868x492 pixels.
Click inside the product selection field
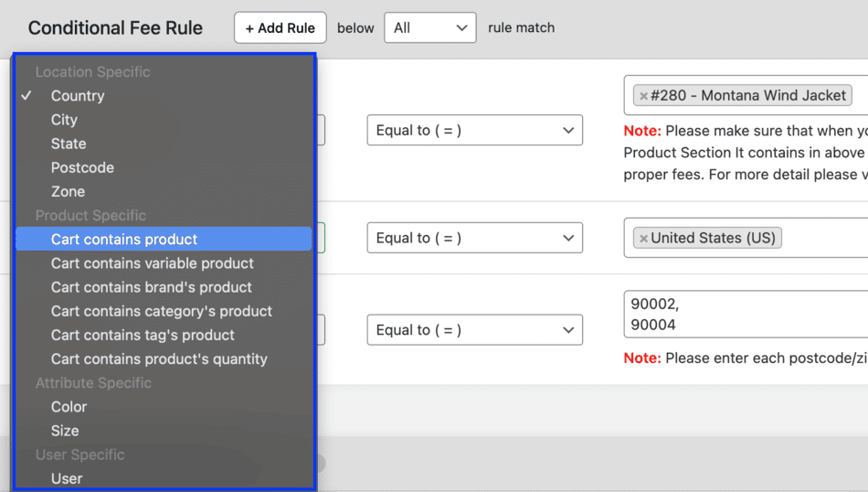click(746, 95)
